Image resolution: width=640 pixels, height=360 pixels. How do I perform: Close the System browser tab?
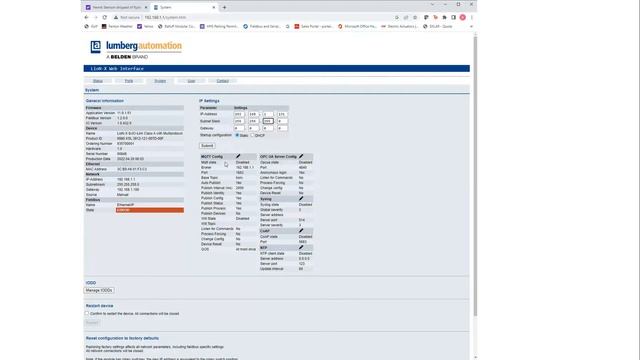(x=213, y=7)
